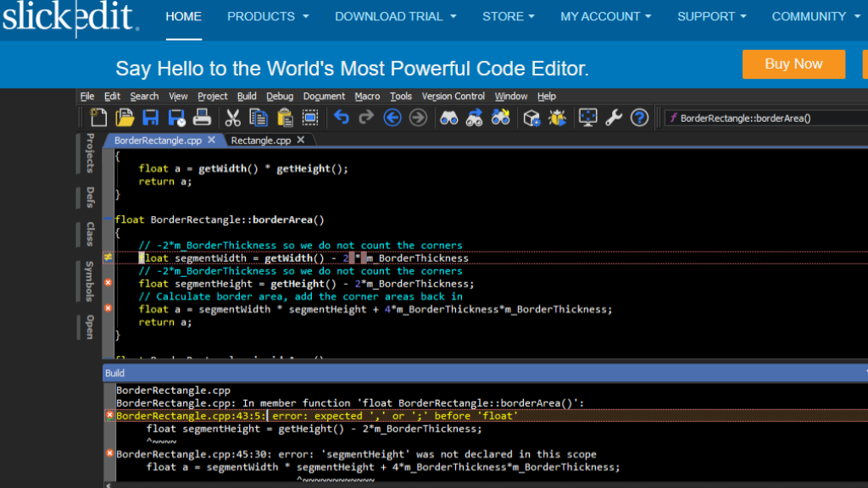This screenshot has height=488, width=868.
Task: Open help with the question mark icon
Action: [x=639, y=118]
